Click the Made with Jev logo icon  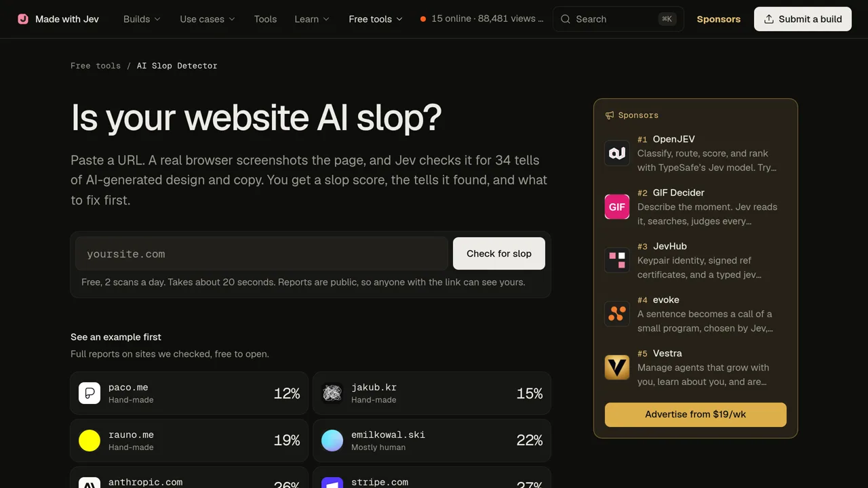(x=23, y=19)
